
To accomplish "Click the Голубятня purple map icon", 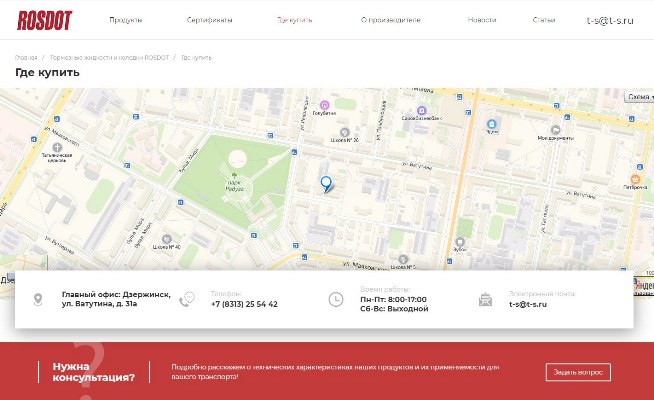I will [324, 105].
